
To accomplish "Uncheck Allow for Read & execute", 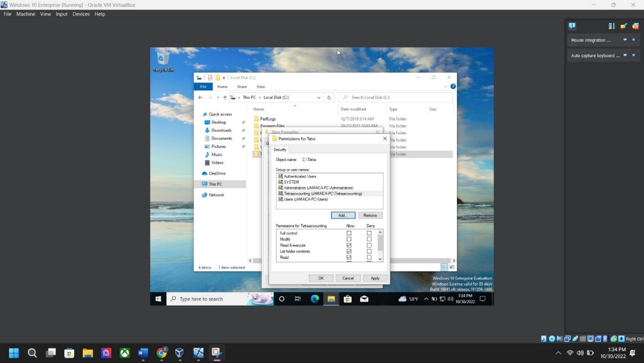I will [349, 246].
